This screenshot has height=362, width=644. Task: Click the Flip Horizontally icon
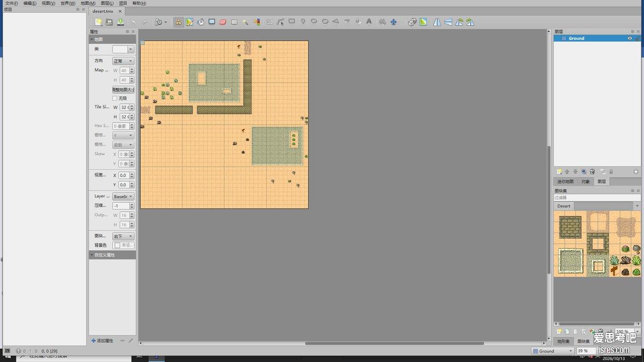[x=437, y=22]
